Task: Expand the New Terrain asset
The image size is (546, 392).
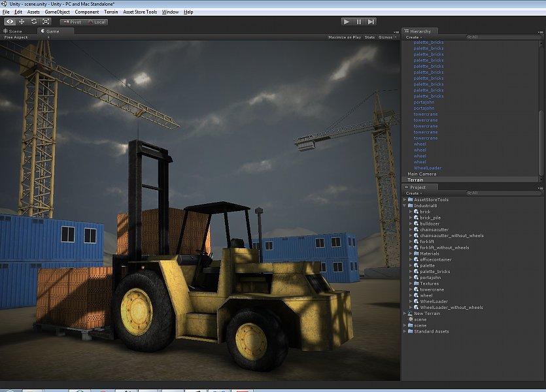Action: [405, 314]
